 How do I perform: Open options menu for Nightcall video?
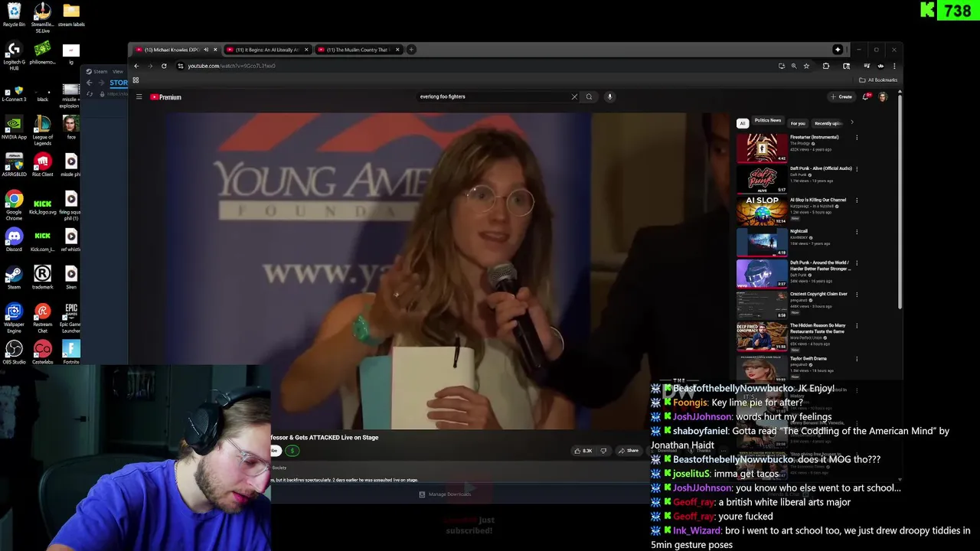click(x=857, y=231)
